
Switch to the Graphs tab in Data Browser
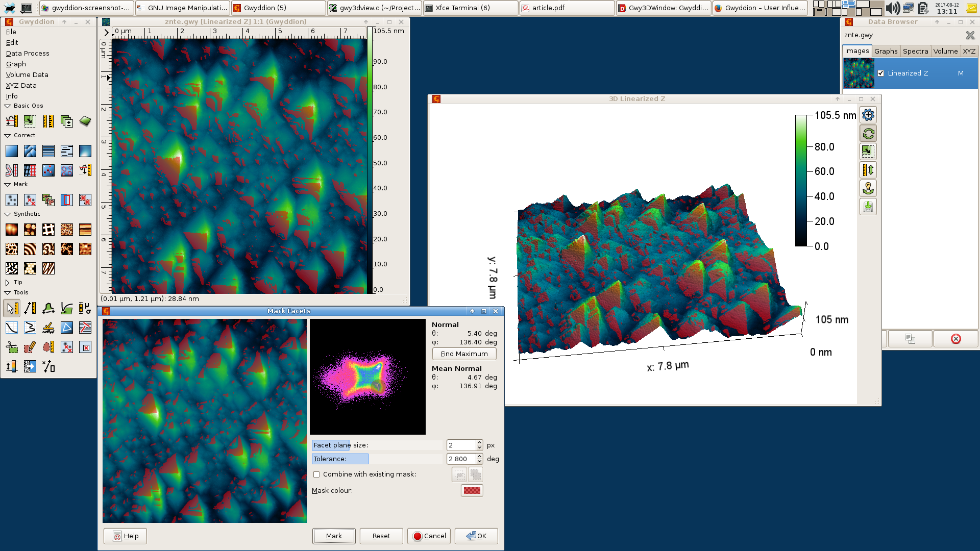[886, 51]
